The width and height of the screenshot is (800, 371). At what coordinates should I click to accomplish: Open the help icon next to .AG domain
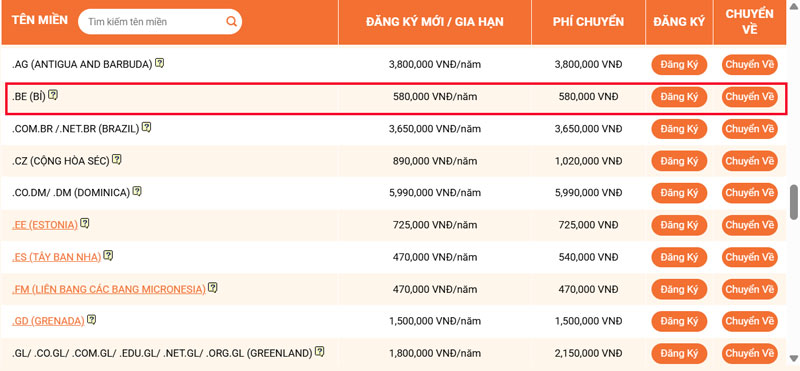click(x=160, y=64)
